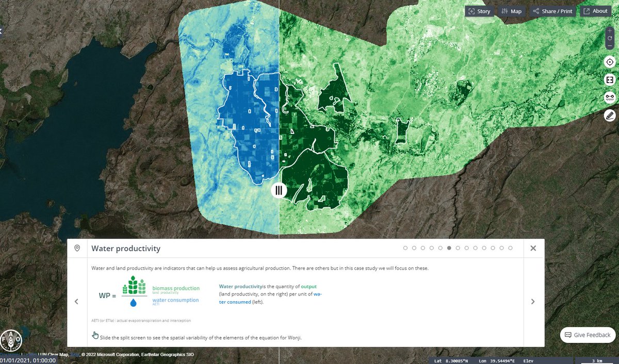Open the Give Feedback form
Image resolution: width=619 pixels, height=364 pixels.
(588, 335)
